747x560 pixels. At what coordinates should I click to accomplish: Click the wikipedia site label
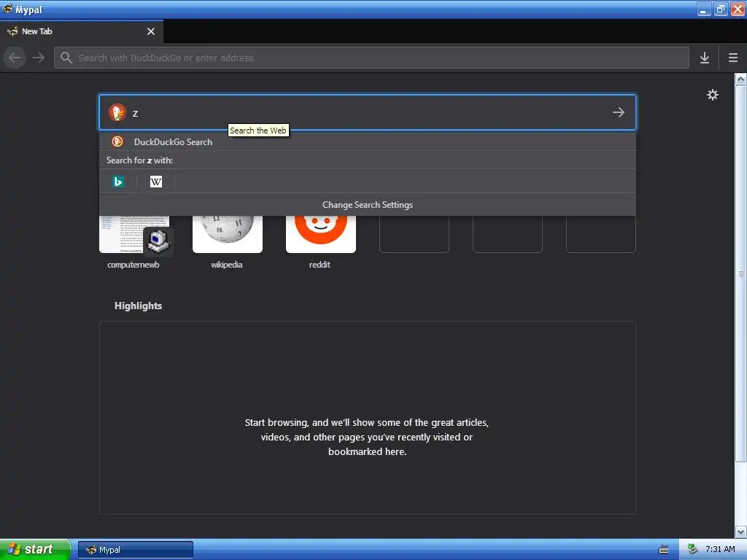pos(227,265)
